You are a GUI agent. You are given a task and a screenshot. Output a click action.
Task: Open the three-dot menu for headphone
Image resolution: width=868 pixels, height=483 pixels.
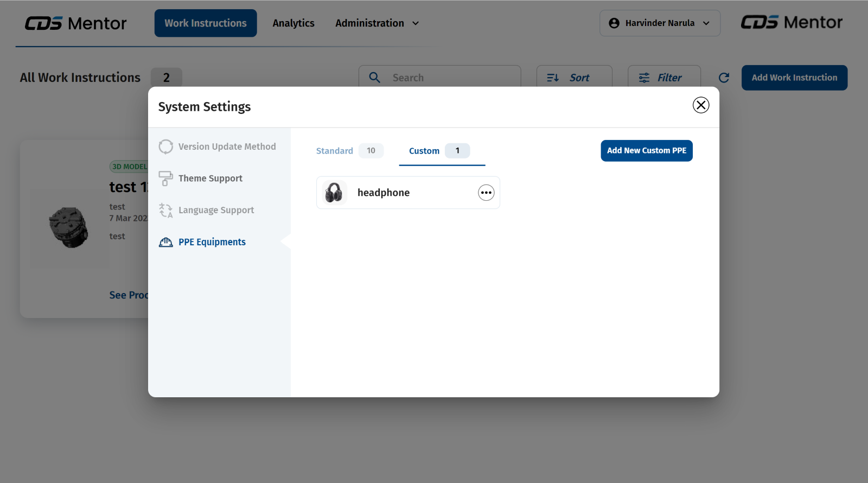tap(486, 193)
